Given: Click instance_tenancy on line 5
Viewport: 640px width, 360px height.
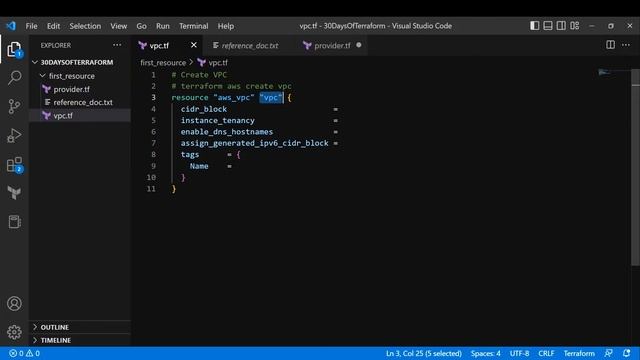Looking at the screenshot, I should click(218, 120).
